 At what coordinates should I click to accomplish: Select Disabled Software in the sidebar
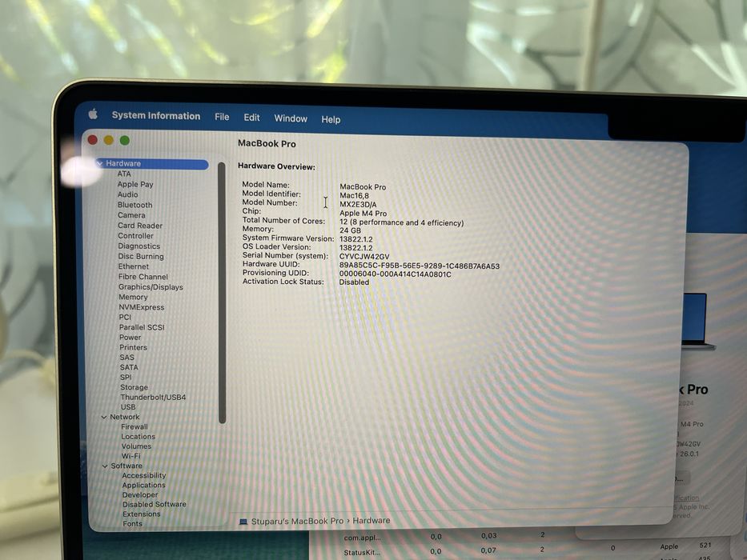click(x=155, y=505)
